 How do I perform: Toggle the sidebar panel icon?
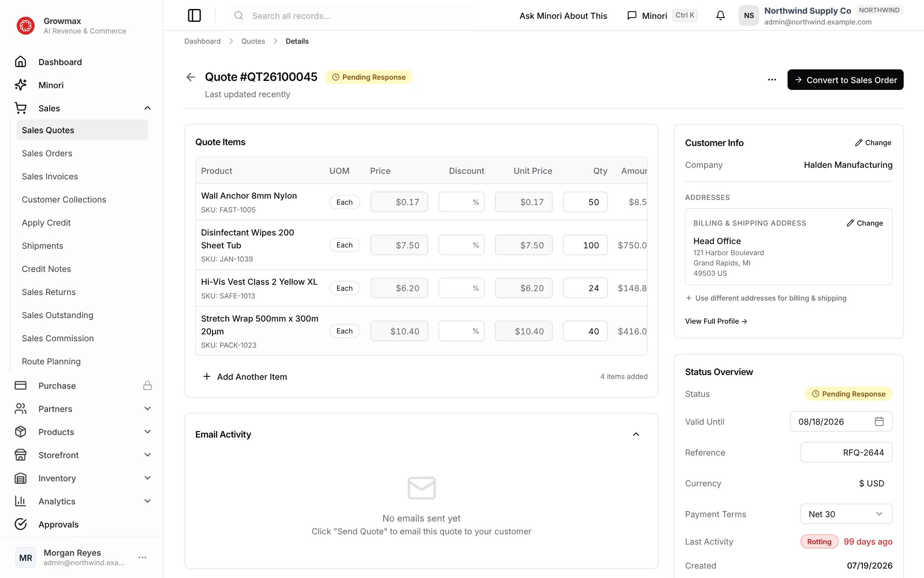pyautogui.click(x=194, y=15)
